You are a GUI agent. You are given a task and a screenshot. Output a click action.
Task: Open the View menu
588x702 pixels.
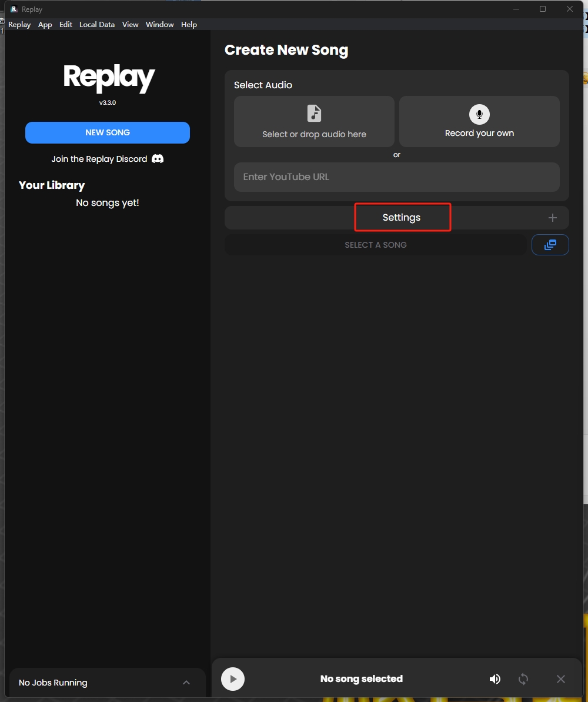pyautogui.click(x=130, y=25)
